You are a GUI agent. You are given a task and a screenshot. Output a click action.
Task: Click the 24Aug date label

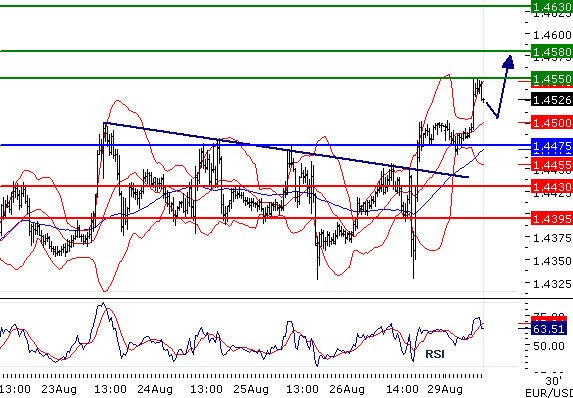pyautogui.click(x=155, y=389)
